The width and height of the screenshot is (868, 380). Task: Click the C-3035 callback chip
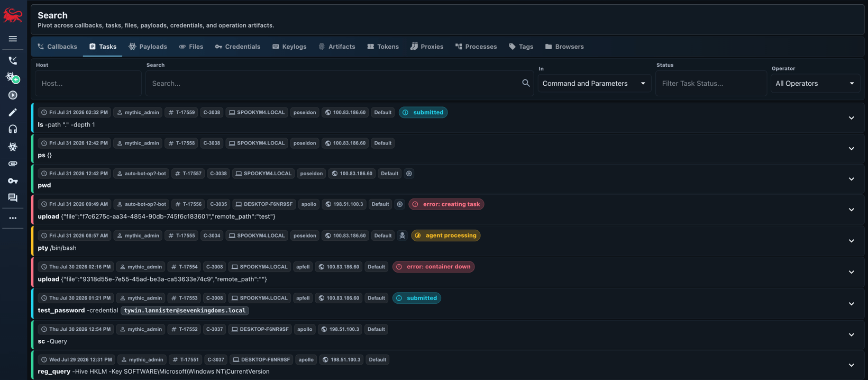[x=218, y=204]
